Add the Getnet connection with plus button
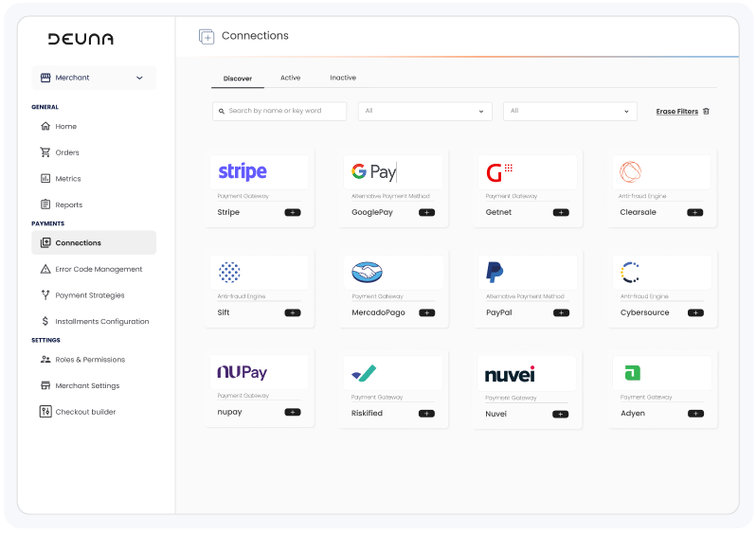This screenshot has height=533, width=756. point(561,212)
